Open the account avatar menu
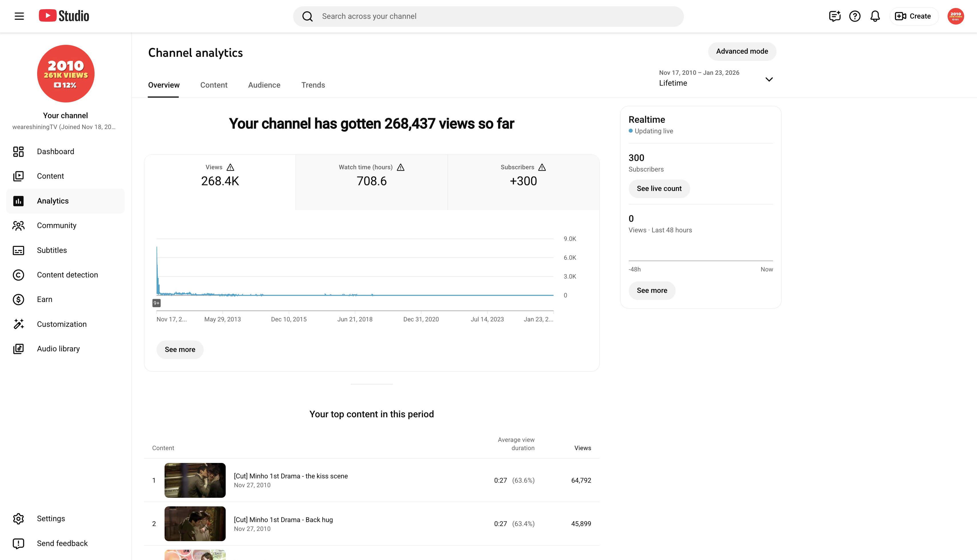 point(956,16)
